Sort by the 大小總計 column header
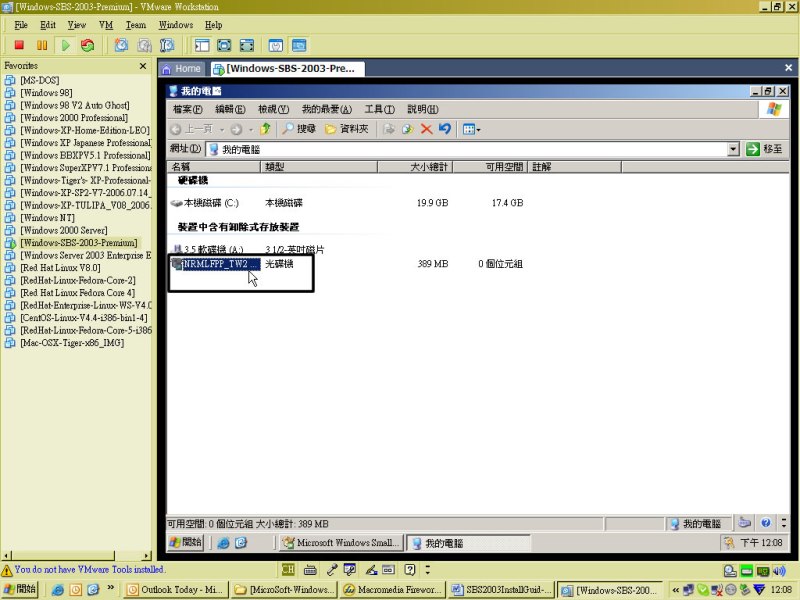This screenshot has width=800, height=600. [415, 167]
